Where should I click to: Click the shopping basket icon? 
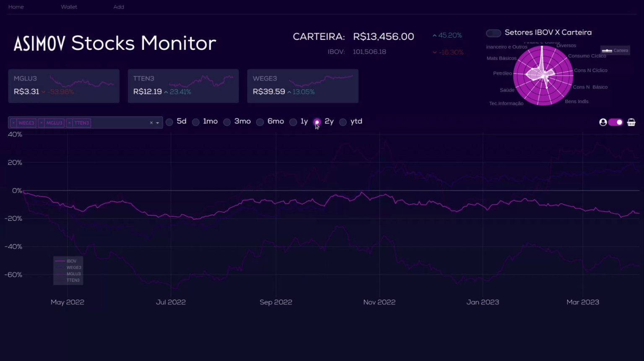click(631, 122)
